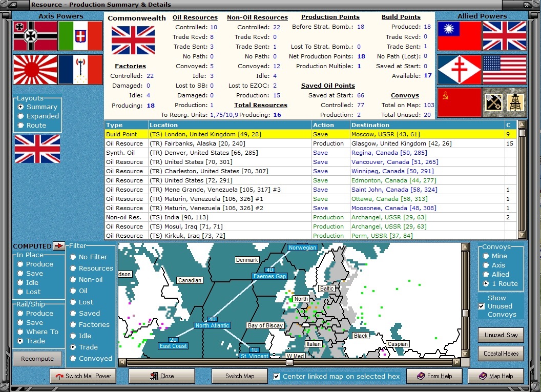The width and height of the screenshot is (541, 392).
Task: Open Map Help
Action: click(496, 376)
